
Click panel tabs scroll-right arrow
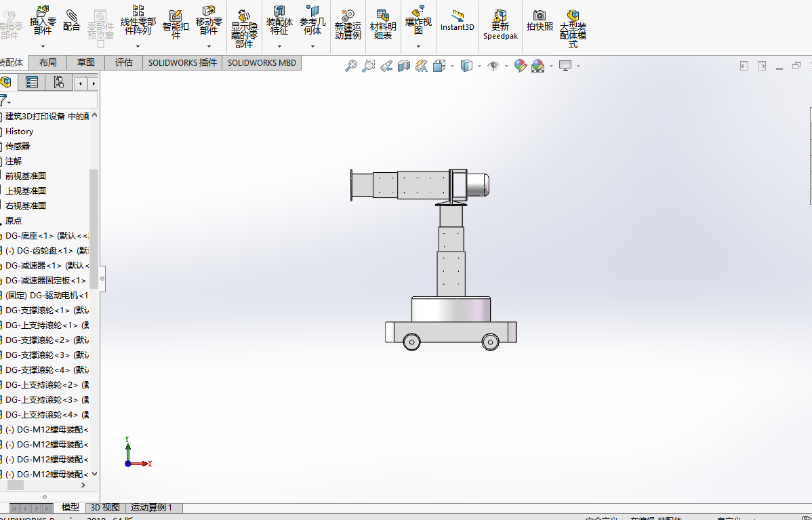(x=94, y=83)
